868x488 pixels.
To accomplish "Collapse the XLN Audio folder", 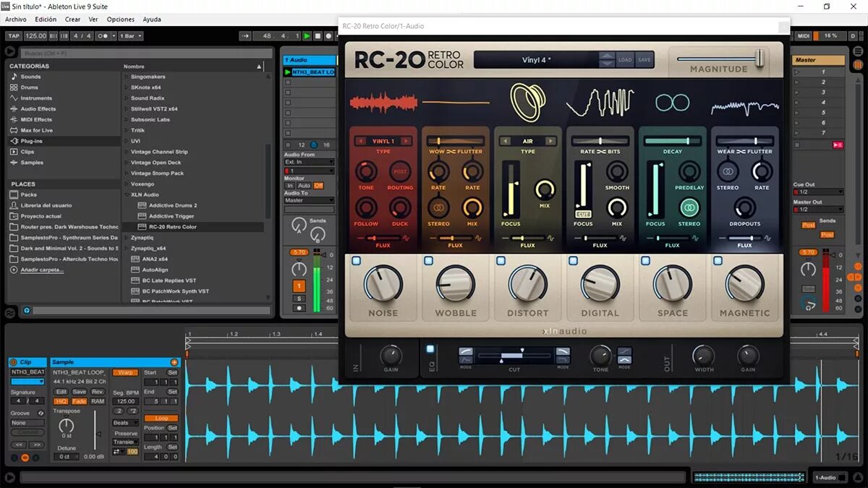I will point(127,194).
